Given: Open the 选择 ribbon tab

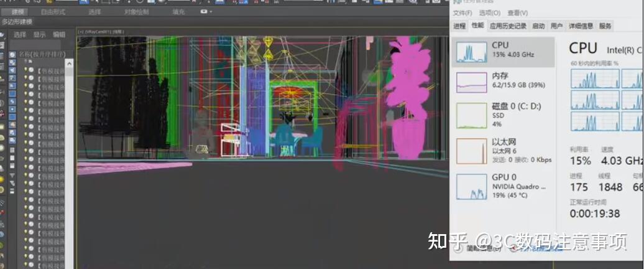Looking at the screenshot, I should [x=94, y=12].
